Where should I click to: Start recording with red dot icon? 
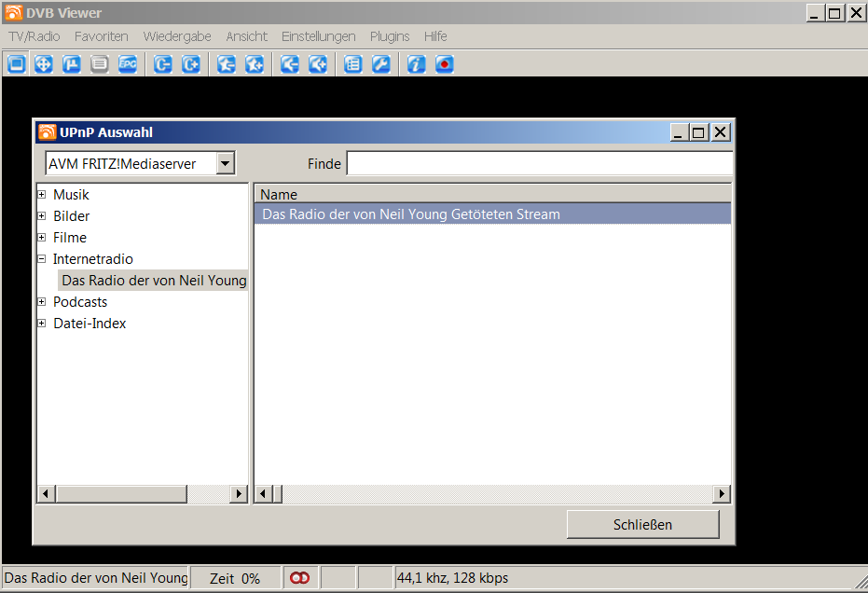coord(445,64)
